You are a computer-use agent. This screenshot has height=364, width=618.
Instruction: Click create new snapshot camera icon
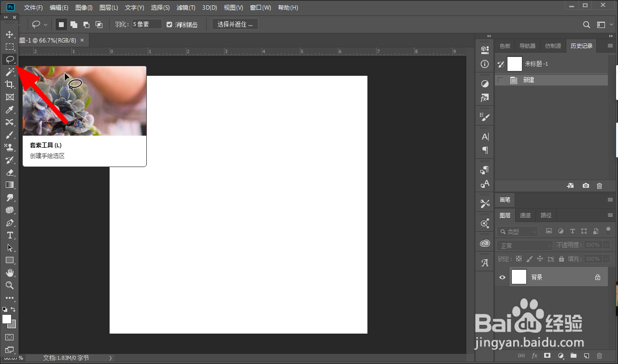click(x=586, y=186)
